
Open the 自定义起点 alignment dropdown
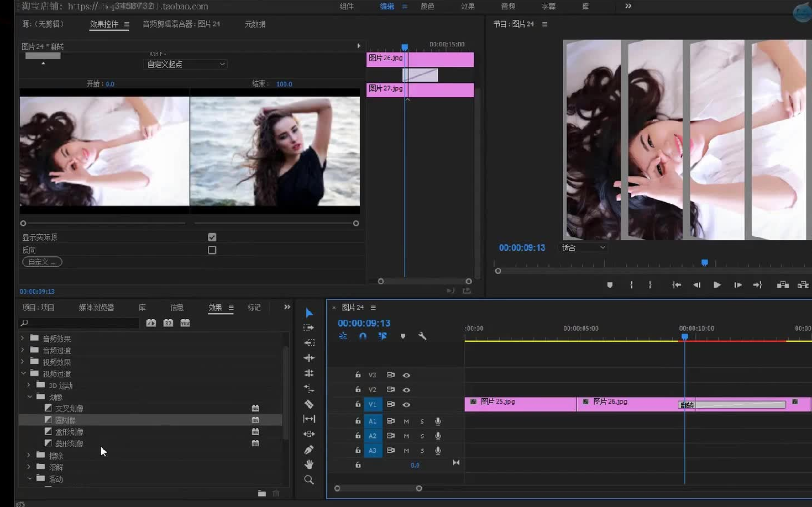(185, 64)
